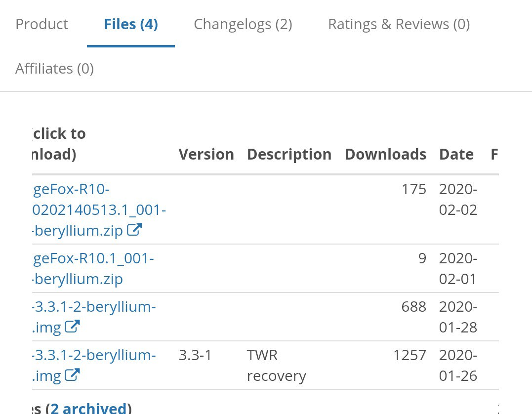Click external link icon in TWR recovery row

72,375
